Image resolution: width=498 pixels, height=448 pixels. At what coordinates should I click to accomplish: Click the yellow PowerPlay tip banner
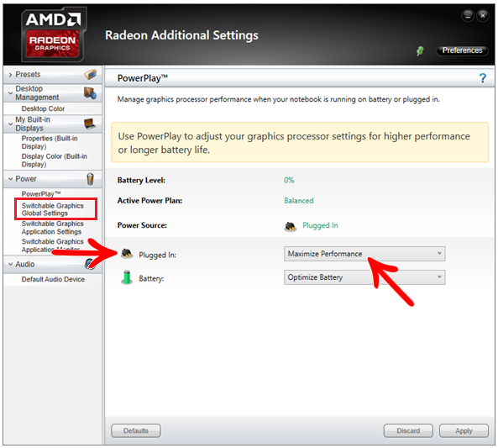point(300,142)
